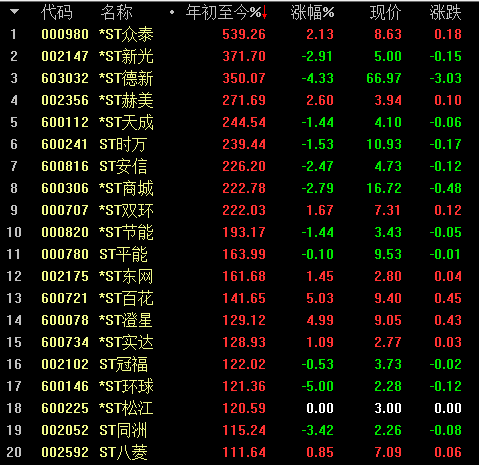Viewport: 479px width, 465px height.
Task: Sort by the 名称 column header
Action: click(117, 13)
